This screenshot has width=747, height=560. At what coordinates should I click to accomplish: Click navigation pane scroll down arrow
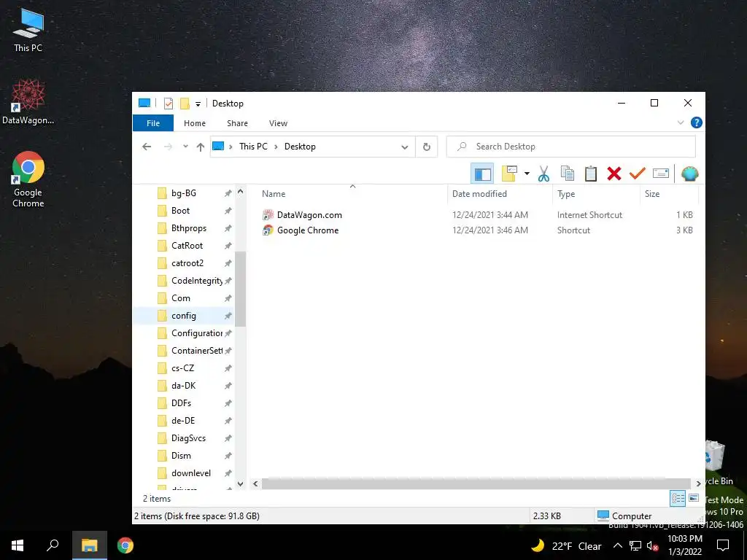(x=241, y=484)
